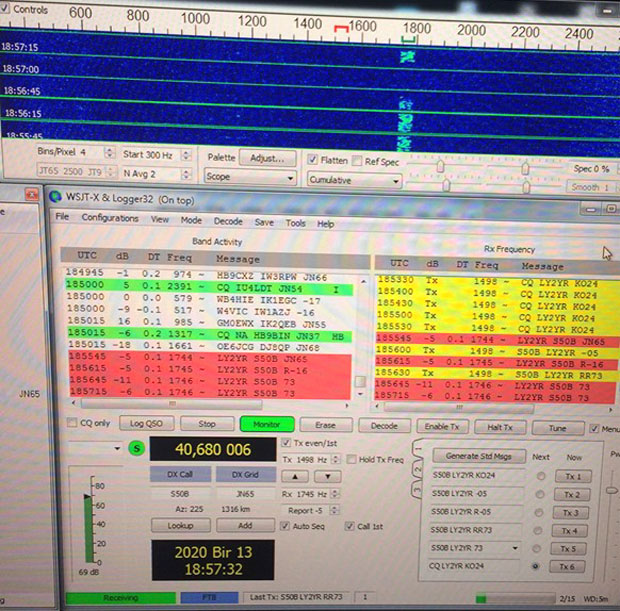Adjust the N Avg 2 spinner
620x611 pixels.
click(186, 174)
